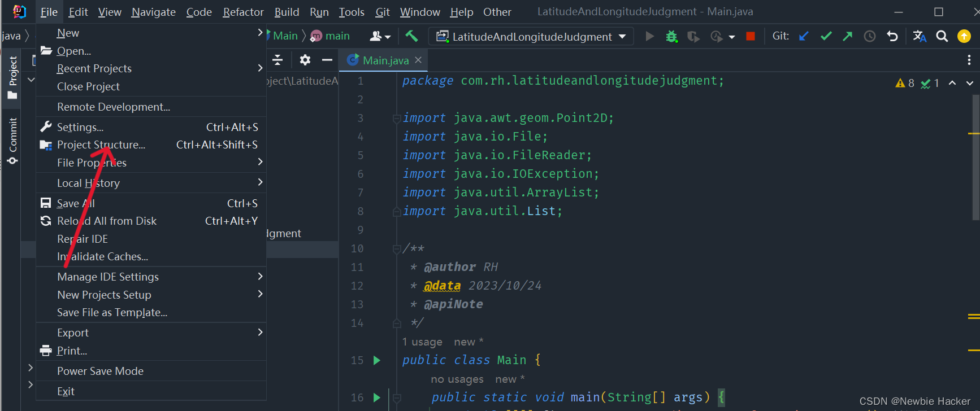Show Git history clock icon
The image size is (980, 411).
click(870, 36)
